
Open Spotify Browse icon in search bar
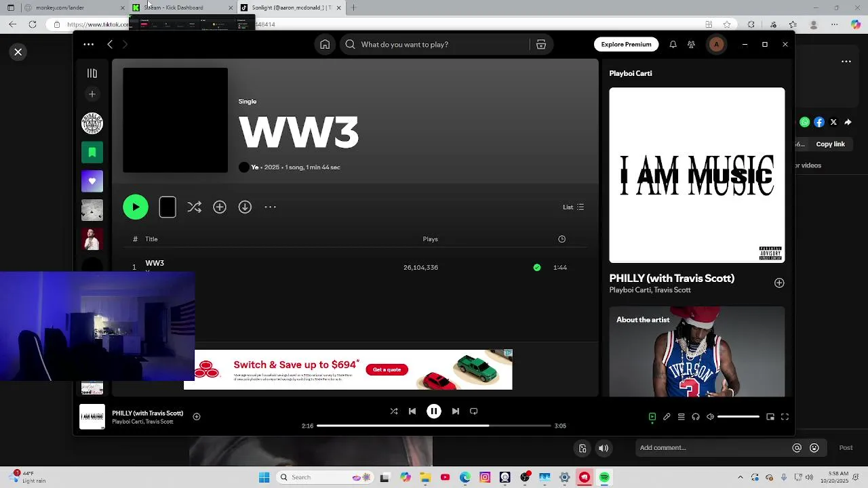tap(541, 45)
